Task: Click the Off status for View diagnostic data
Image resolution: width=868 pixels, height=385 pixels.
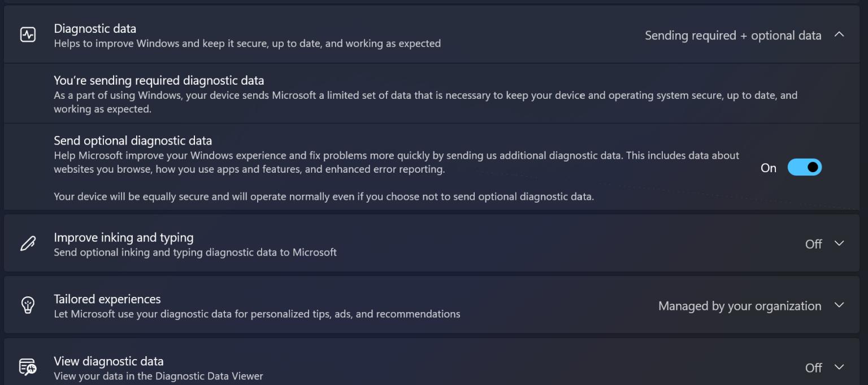Action: coord(813,368)
